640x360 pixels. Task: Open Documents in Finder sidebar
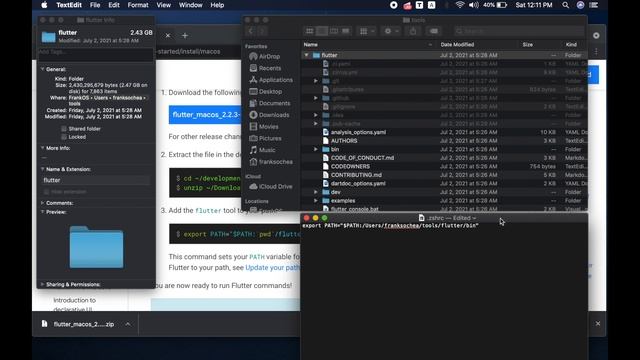point(274,103)
